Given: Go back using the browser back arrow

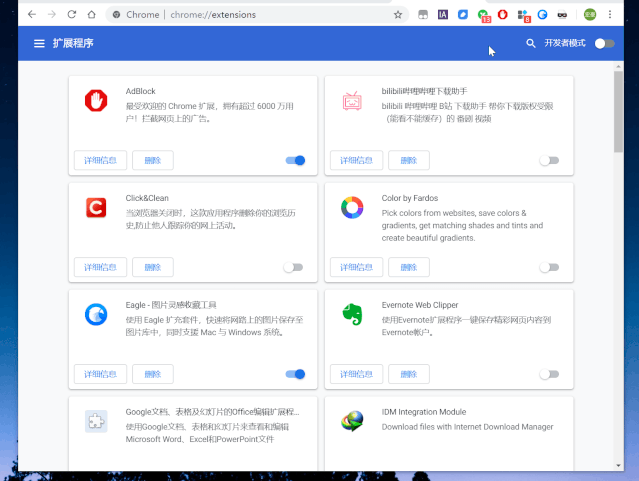Looking at the screenshot, I should 32,15.
